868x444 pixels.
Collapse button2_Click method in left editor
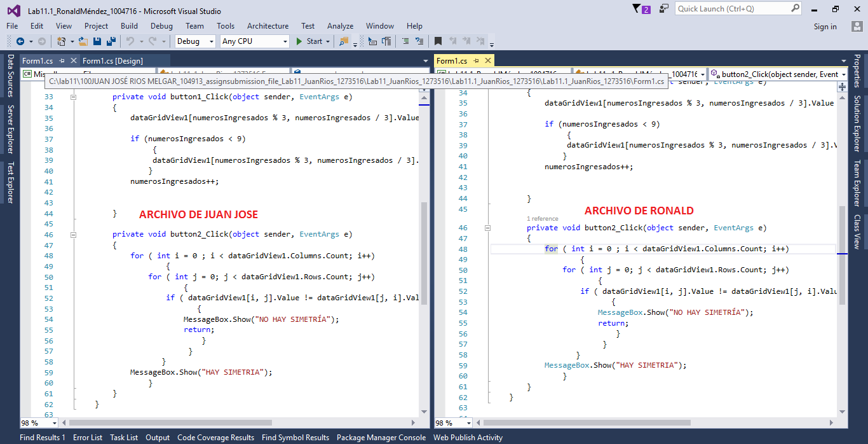(73, 234)
